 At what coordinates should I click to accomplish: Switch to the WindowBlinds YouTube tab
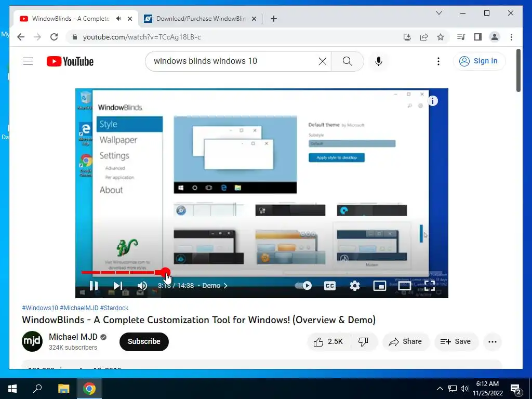pos(71,19)
